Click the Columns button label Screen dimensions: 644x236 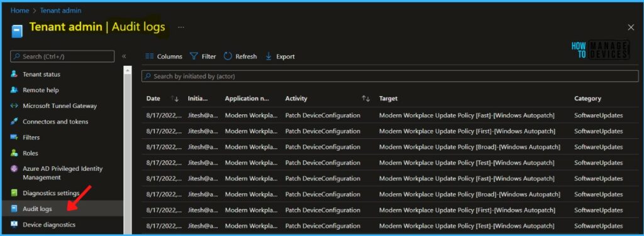pyautogui.click(x=170, y=56)
